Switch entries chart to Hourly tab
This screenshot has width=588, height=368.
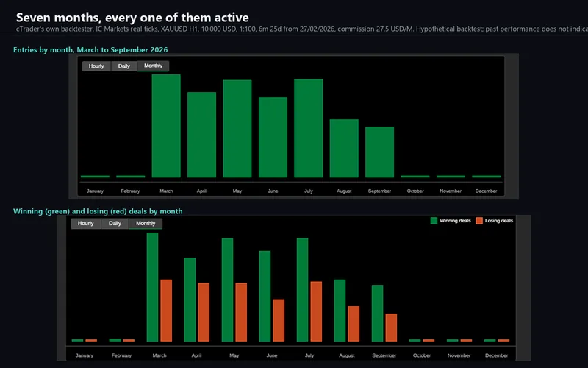96,66
